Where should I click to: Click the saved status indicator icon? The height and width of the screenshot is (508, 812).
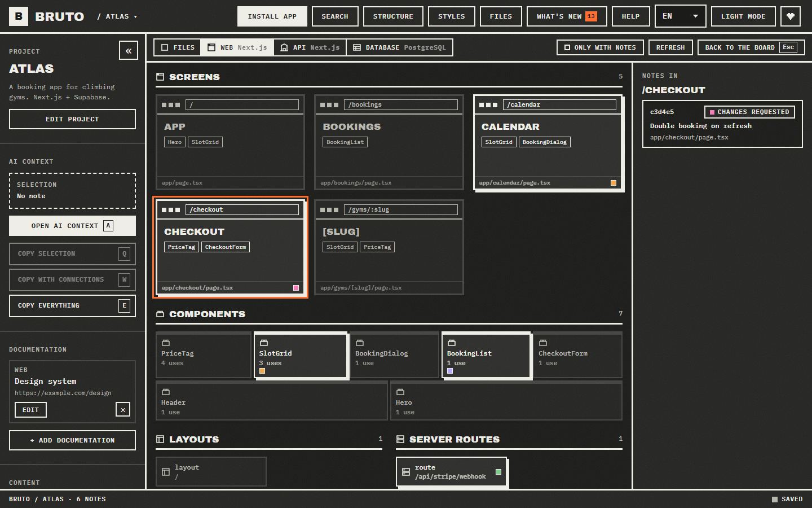coord(775,499)
